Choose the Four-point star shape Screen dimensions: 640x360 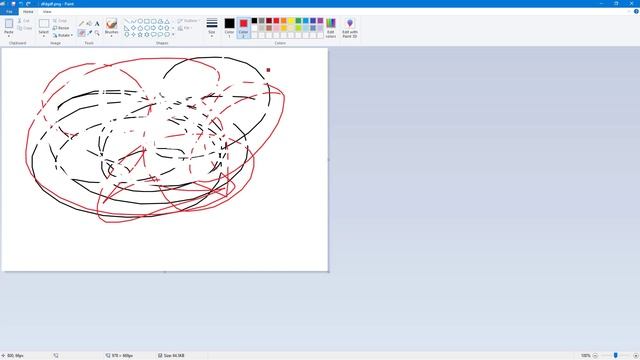pyautogui.click(x=133, y=35)
